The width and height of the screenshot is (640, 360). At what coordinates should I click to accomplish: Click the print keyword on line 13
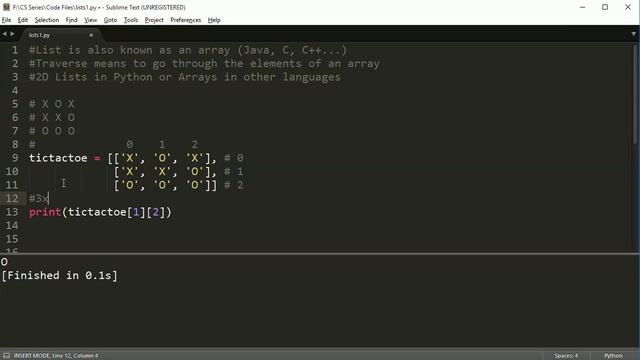[x=45, y=212]
